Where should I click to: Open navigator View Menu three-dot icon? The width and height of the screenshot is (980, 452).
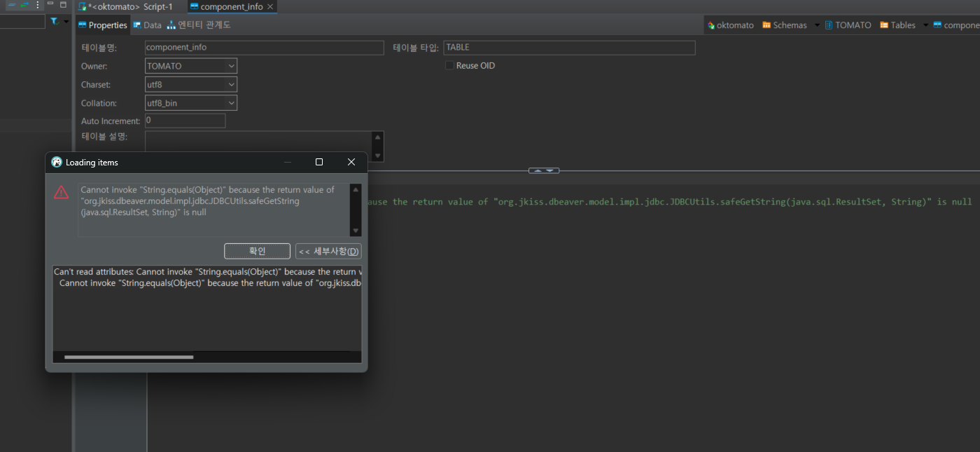pyautogui.click(x=38, y=5)
